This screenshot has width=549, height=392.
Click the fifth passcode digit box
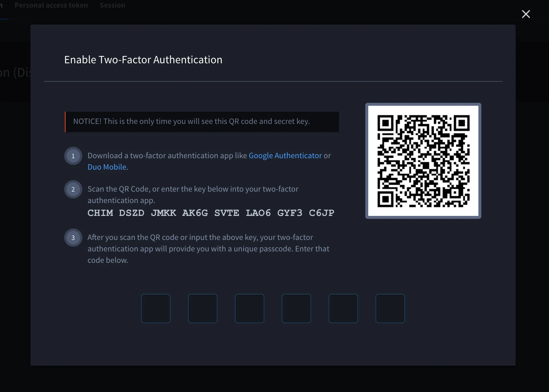click(x=343, y=309)
